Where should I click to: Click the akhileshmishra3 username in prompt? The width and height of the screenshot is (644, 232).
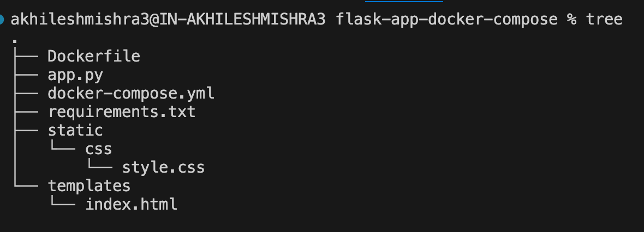pos(80,19)
